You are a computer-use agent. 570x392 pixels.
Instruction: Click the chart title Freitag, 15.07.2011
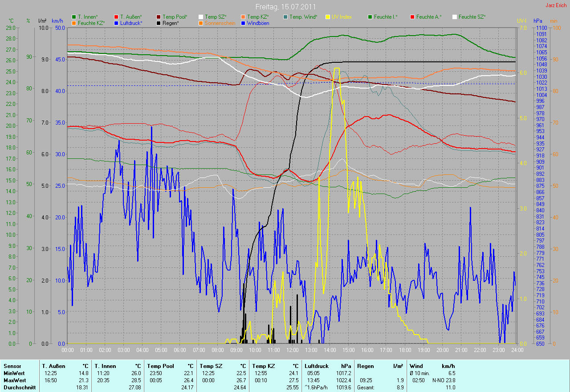(x=285, y=7)
